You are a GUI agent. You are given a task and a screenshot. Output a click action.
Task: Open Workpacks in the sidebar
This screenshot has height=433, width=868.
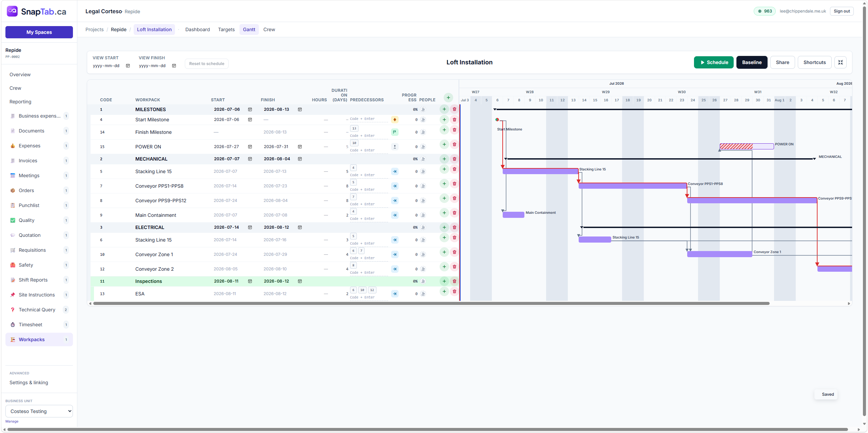[39, 339]
